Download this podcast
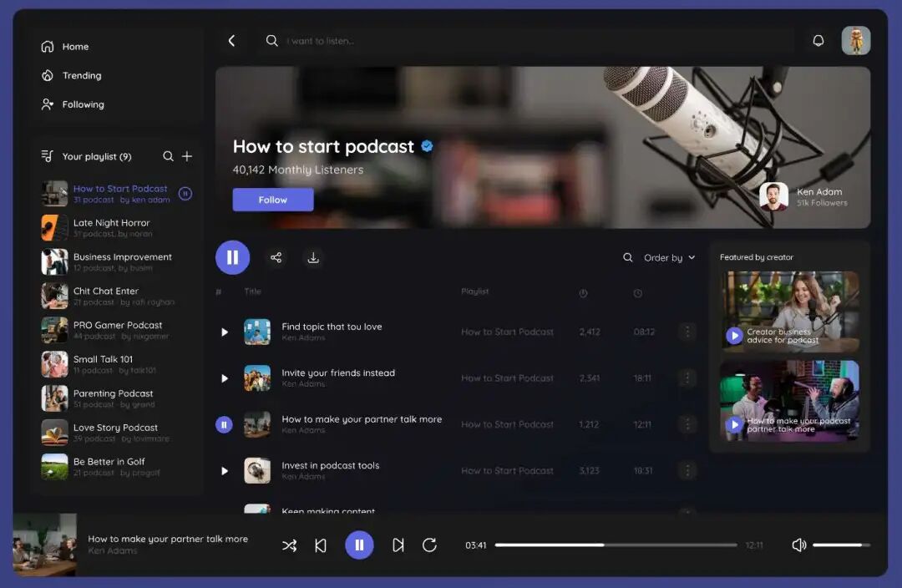The height and width of the screenshot is (588, 902). click(313, 257)
